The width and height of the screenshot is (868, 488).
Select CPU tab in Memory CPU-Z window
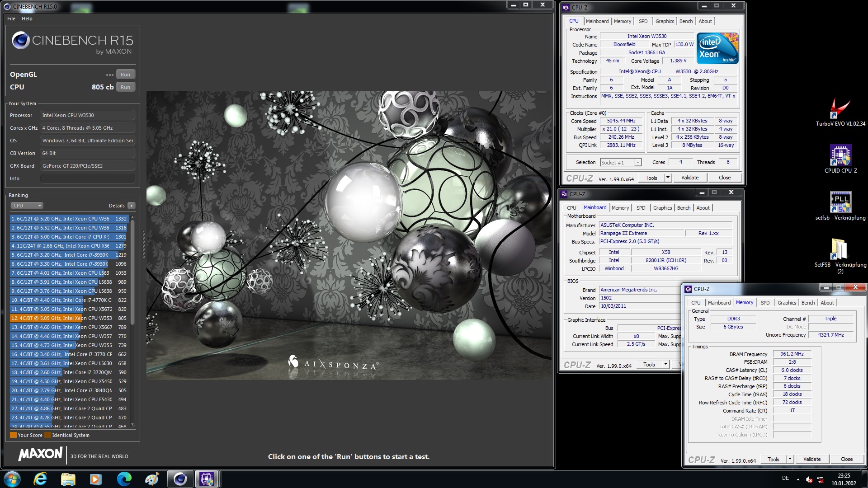pyautogui.click(x=696, y=303)
